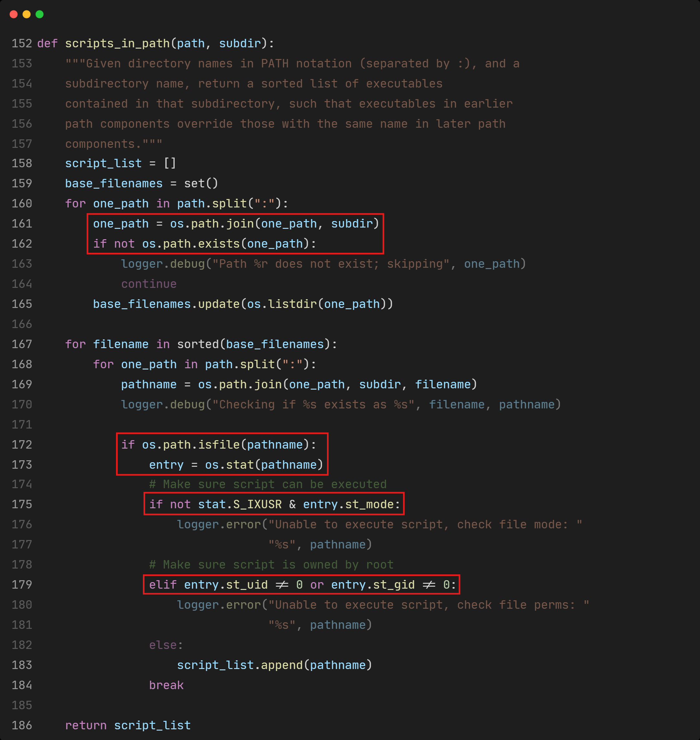Click os.listdir on line 165
This screenshot has height=740, width=700.
(282, 304)
